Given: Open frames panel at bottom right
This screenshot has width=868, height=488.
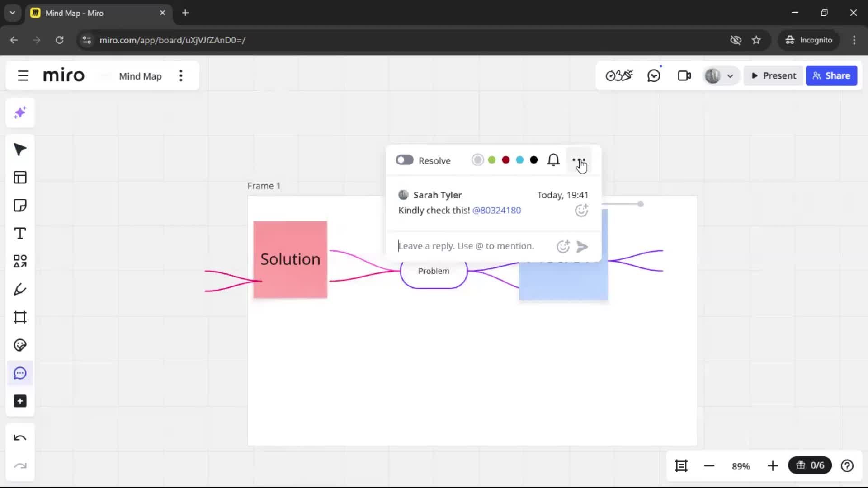Looking at the screenshot, I should (681, 465).
